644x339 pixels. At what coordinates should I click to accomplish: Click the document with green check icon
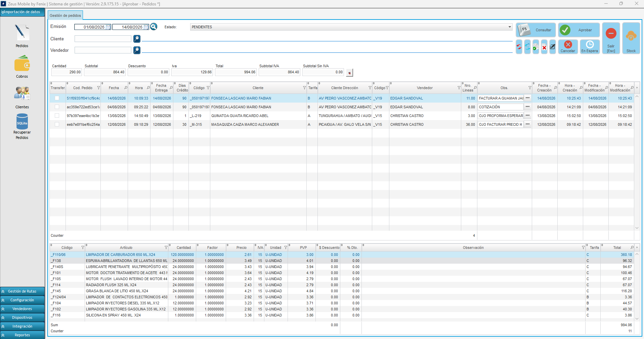click(536, 47)
